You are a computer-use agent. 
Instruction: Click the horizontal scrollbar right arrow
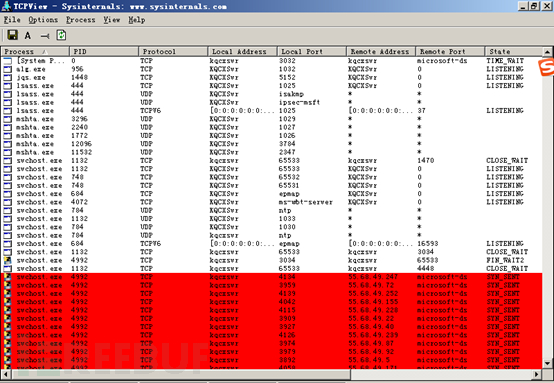coord(537,374)
